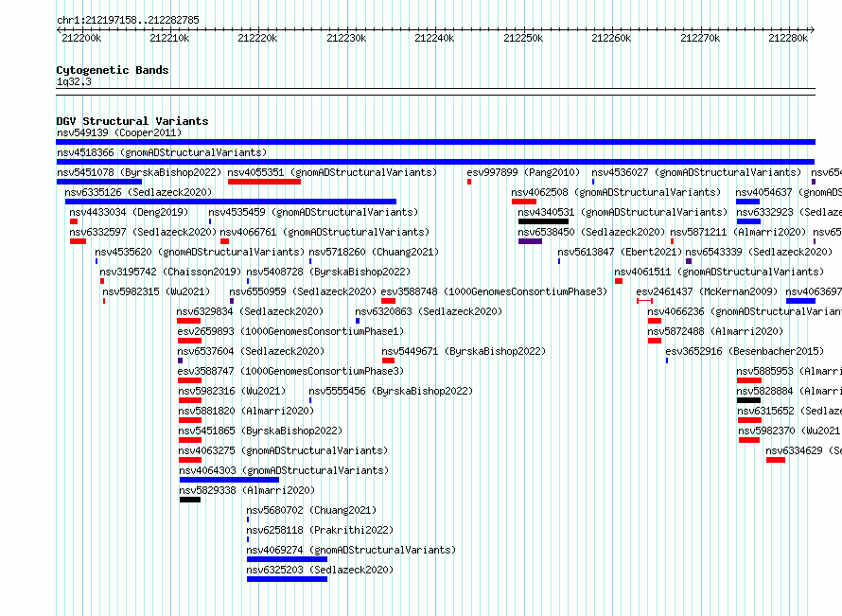Click the black bar under nsv5828884

(x=748, y=400)
